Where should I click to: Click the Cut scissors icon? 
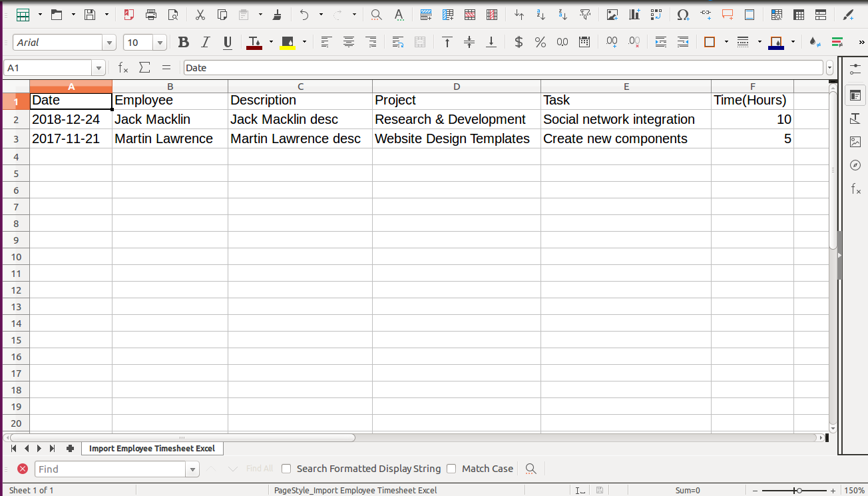pyautogui.click(x=200, y=15)
